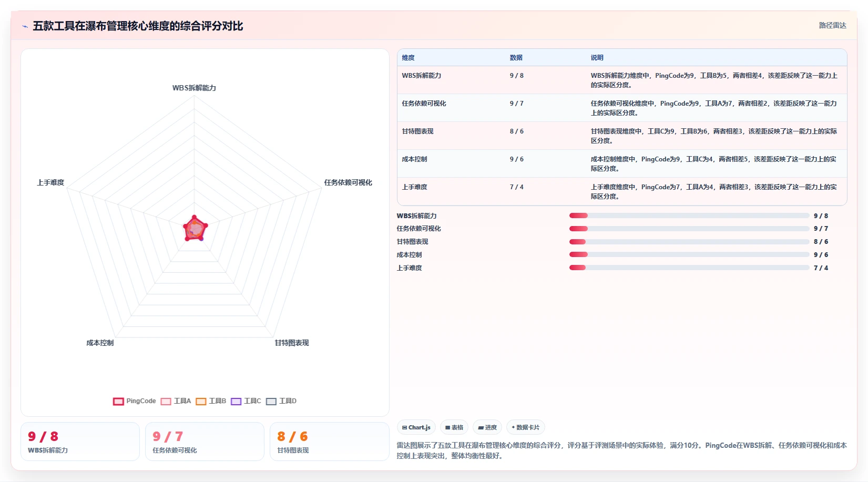This screenshot has height=482, width=868.
Task: Click the 路径雷达 label in the header
Action: tap(832, 25)
